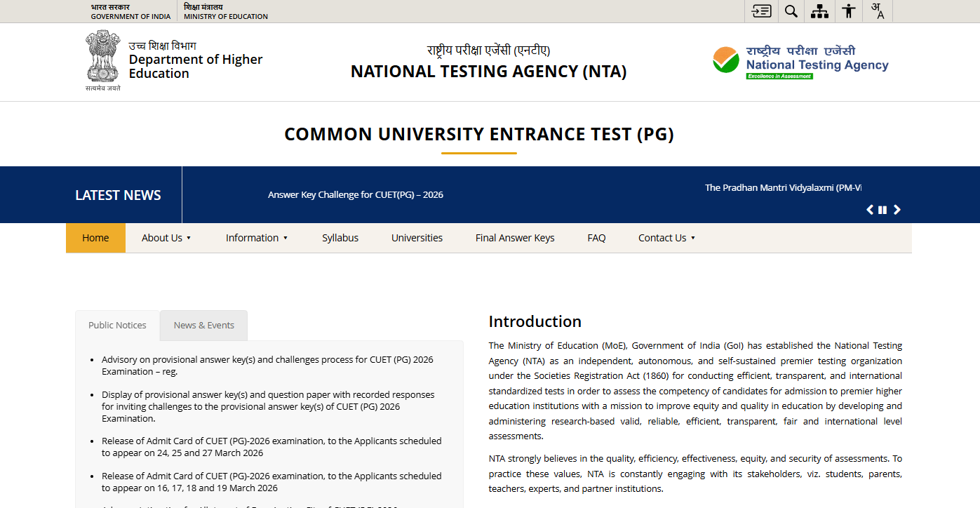Image resolution: width=980 pixels, height=508 pixels.
Task: Expand the Contact Us dropdown menu
Action: click(666, 238)
